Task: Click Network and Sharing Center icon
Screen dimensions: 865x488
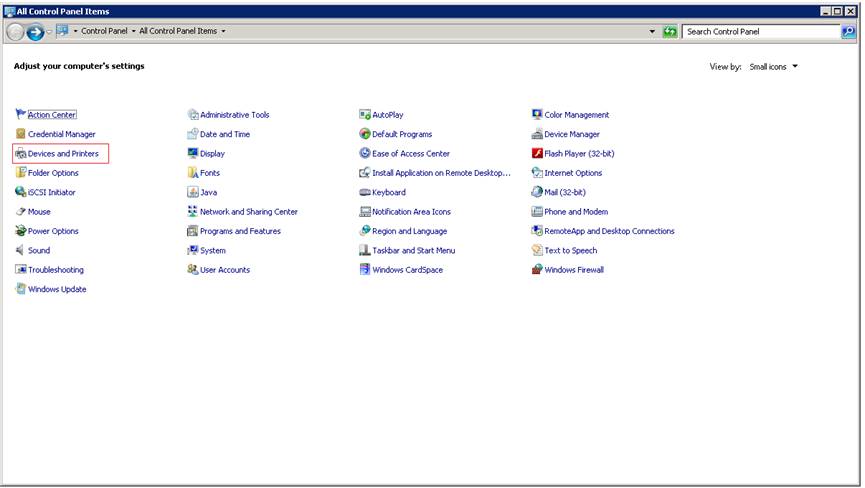Action: 193,211
